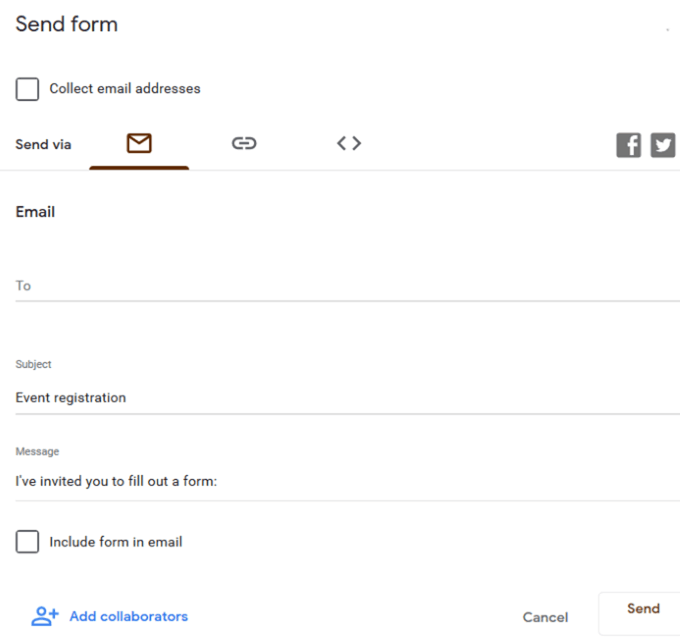
Task: Click the 'Collect email addresses' label text
Action: pos(125,89)
